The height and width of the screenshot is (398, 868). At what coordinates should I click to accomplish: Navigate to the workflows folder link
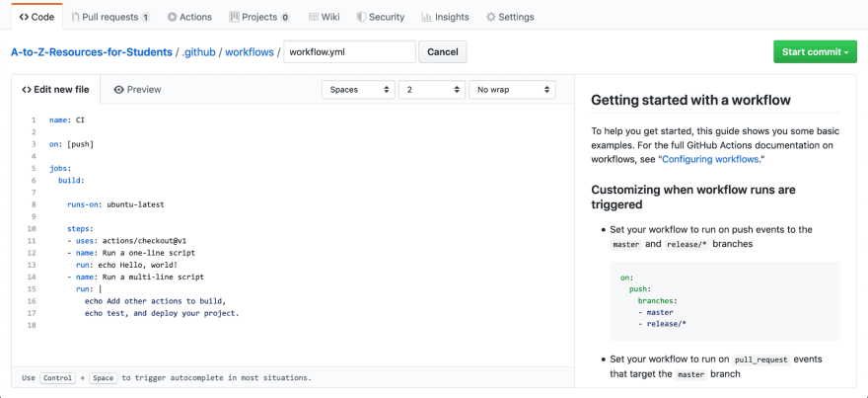(x=250, y=52)
